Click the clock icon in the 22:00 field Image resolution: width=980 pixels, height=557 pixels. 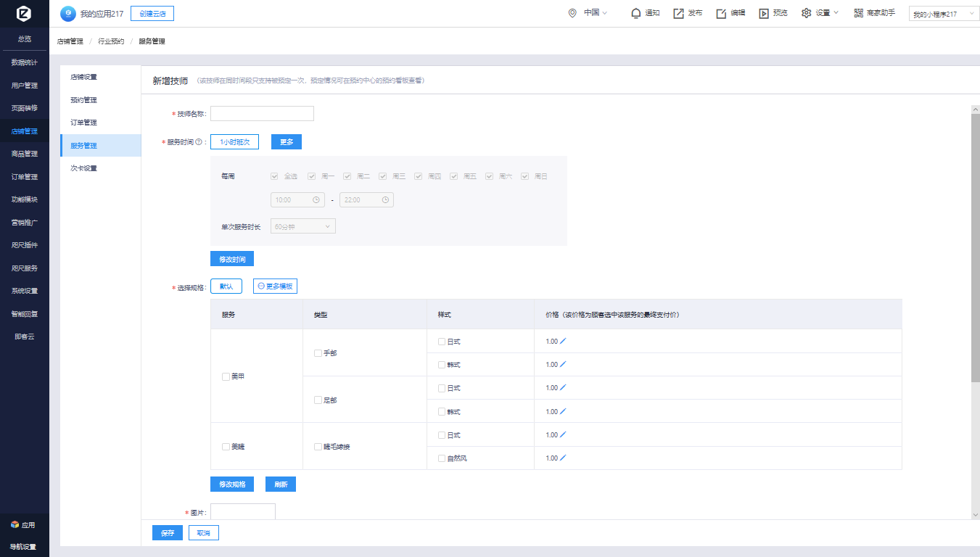click(x=385, y=199)
